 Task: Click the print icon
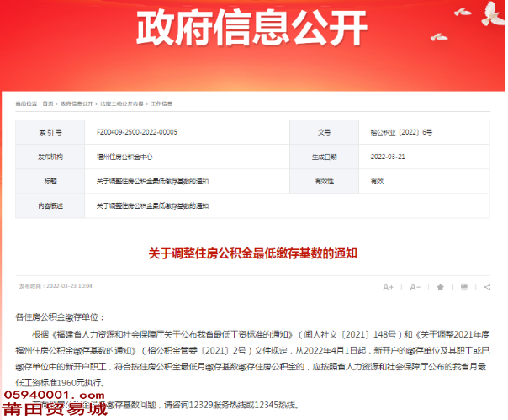click(464, 287)
